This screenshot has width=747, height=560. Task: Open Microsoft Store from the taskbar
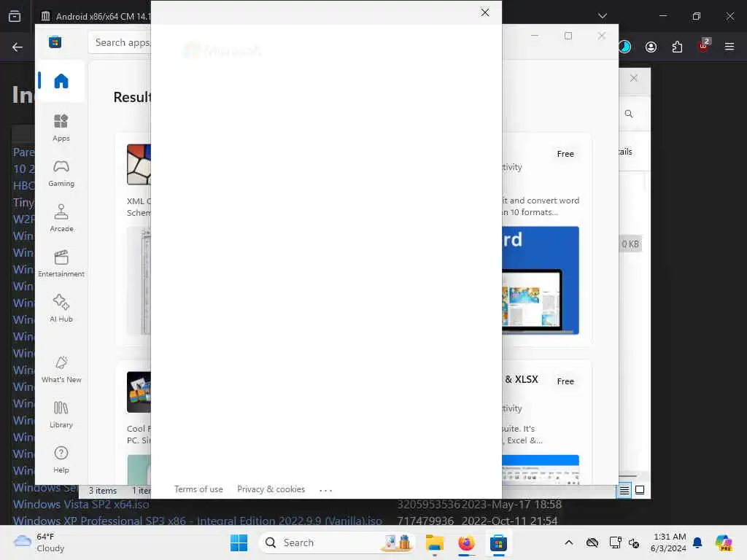(498, 542)
